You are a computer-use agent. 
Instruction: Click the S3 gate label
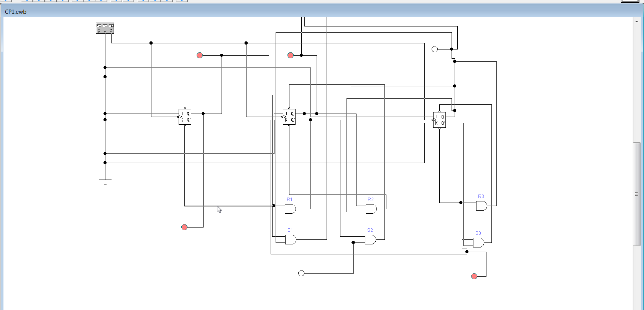pos(478,233)
